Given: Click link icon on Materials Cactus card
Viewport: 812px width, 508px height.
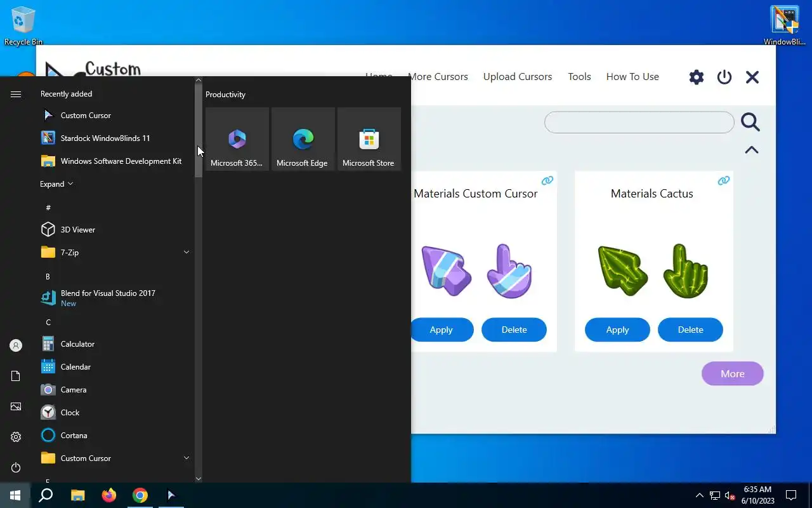Looking at the screenshot, I should pos(724,181).
